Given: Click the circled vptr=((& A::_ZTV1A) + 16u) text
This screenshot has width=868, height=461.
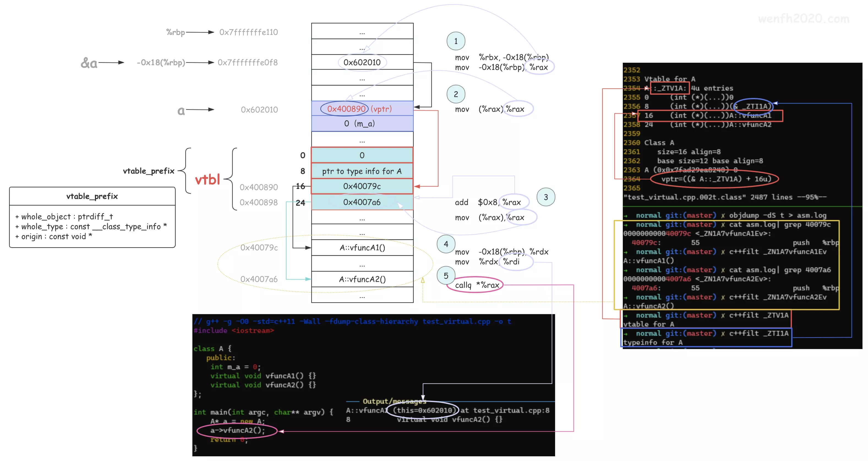Looking at the screenshot, I should 716,179.
